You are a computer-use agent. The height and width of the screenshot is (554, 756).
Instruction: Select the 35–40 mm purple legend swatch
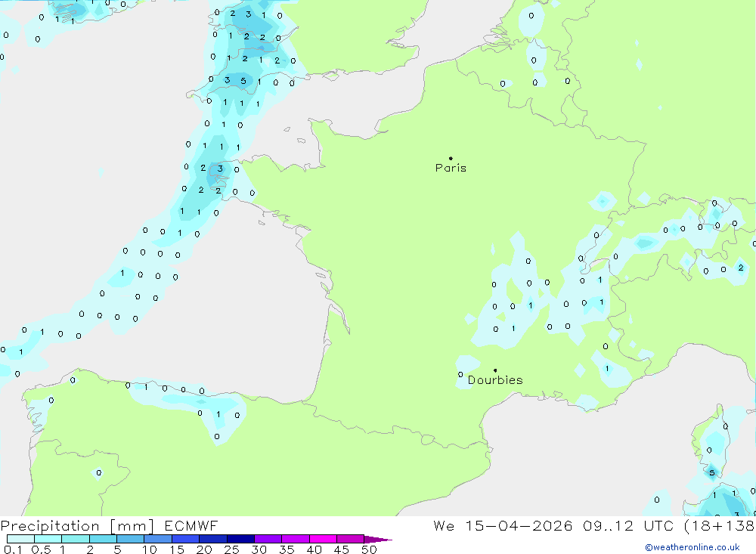click(x=296, y=539)
